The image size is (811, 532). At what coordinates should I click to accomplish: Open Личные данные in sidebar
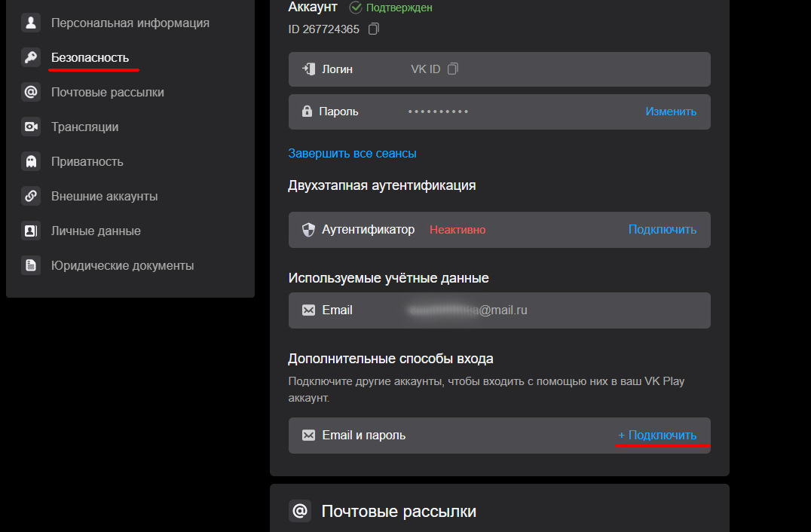(96, 231)
